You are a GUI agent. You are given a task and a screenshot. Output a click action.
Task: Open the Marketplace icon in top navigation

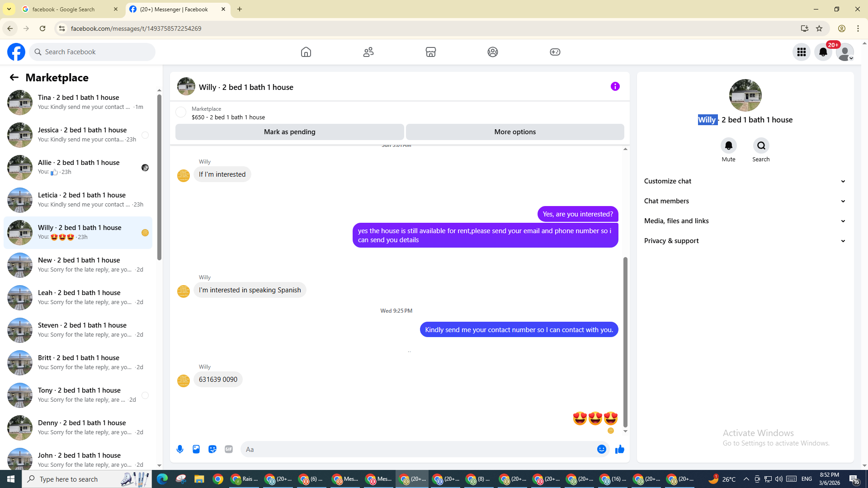[x=430, y=52]
